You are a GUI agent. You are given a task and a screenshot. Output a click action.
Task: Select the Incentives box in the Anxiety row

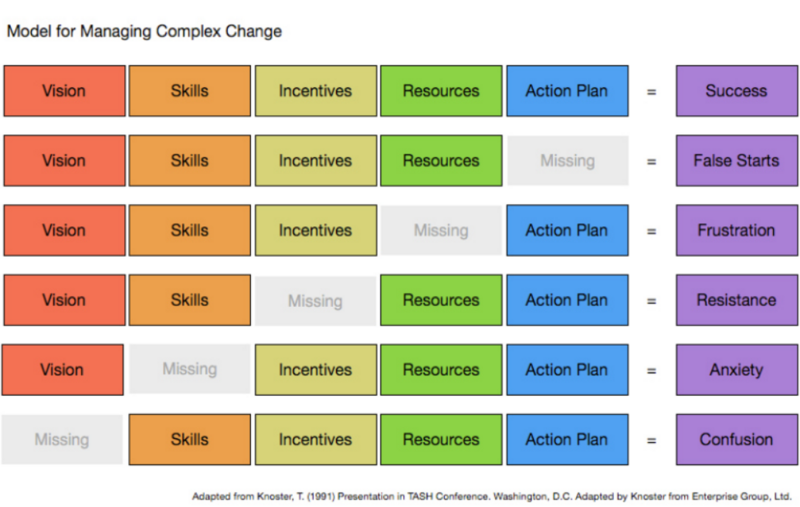pyautogui.click(x=316, y=370)
